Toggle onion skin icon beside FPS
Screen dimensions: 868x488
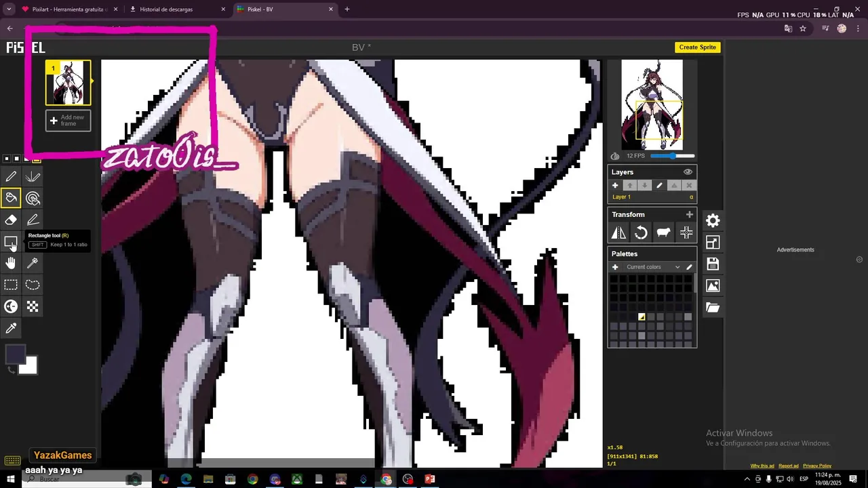[x=615, y=156]
